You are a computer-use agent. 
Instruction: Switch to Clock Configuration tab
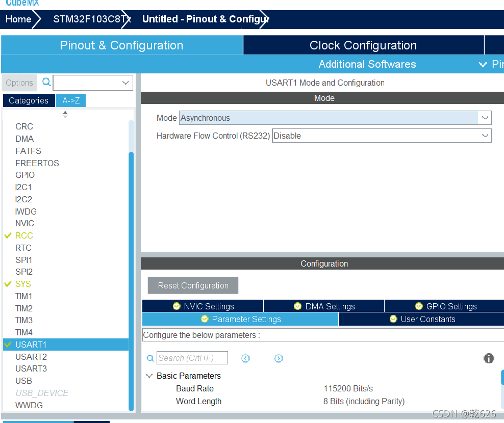click(x=363, y=45)
